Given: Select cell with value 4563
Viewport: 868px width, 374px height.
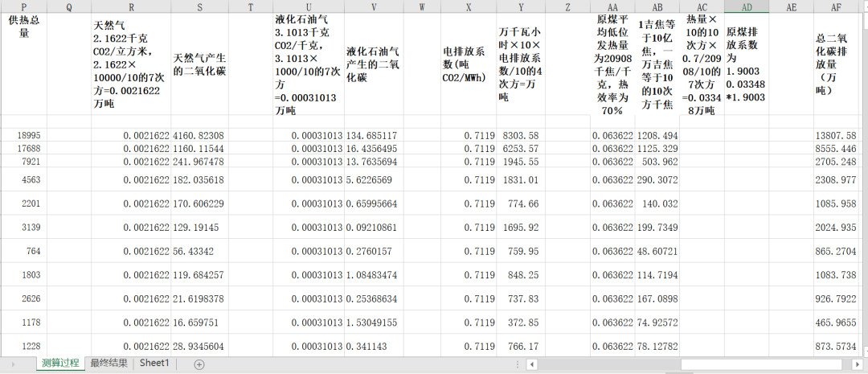Looking at the screenshot, I should coord(23,179).
